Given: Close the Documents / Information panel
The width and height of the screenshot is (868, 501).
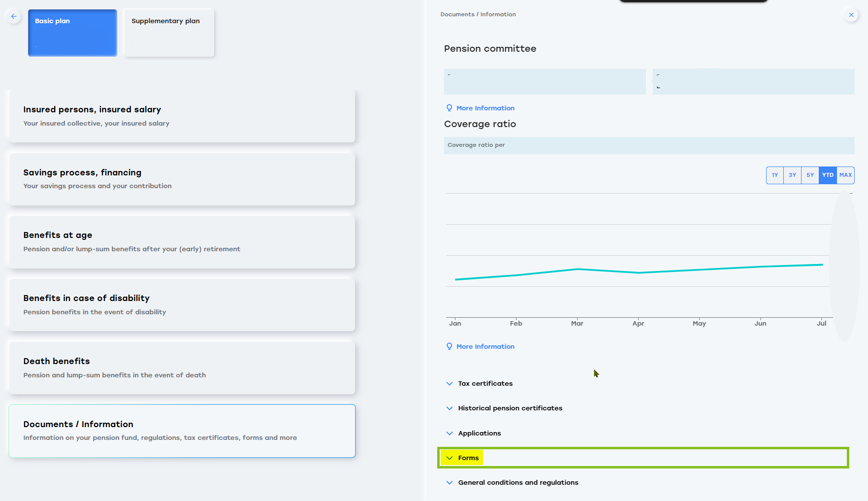Looking at the screenshot, I should 851,15.
